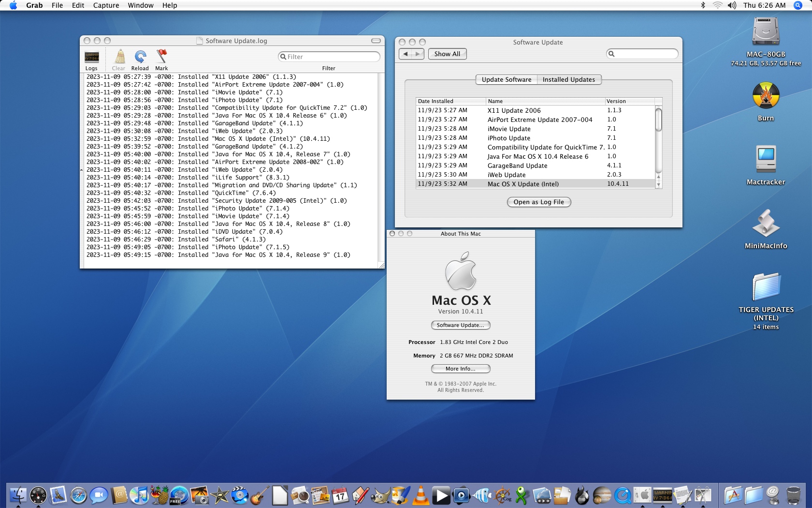Switch to the Update Software tab
Image resolution: width=812 pixels, height=508 pixels.
pos(507,79)
